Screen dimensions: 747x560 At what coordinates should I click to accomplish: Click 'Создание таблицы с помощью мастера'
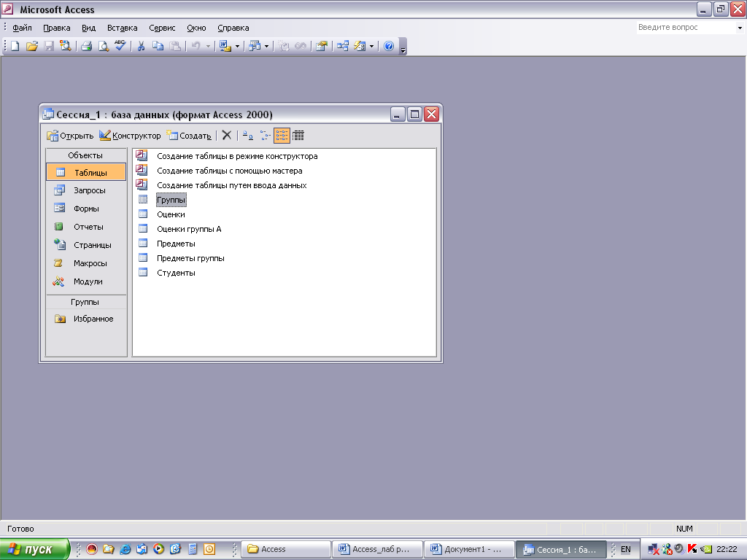click(229, 171)
